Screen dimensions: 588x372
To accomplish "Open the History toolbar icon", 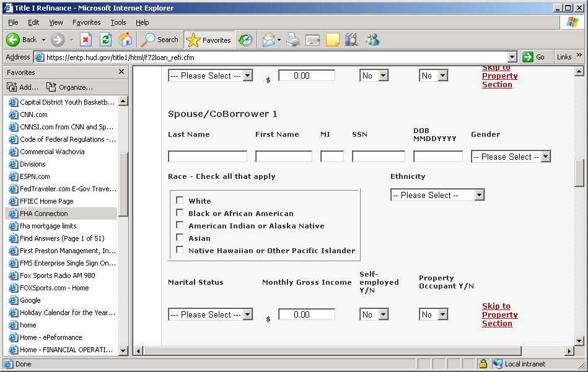I will (x=245, y=40).
